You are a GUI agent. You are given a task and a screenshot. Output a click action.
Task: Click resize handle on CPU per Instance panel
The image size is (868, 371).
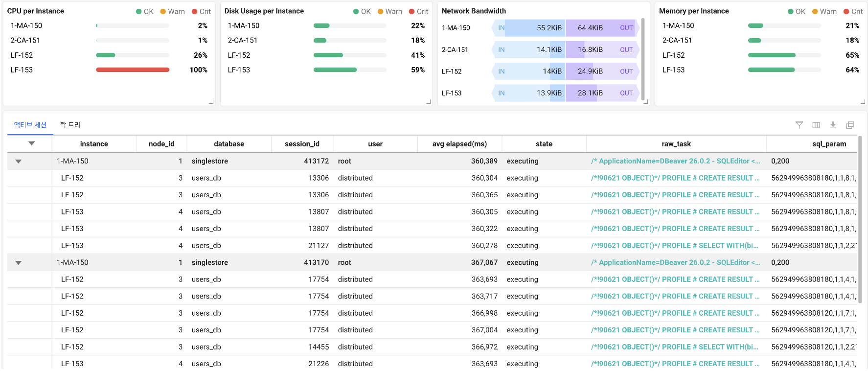click(x=211, y=102)
